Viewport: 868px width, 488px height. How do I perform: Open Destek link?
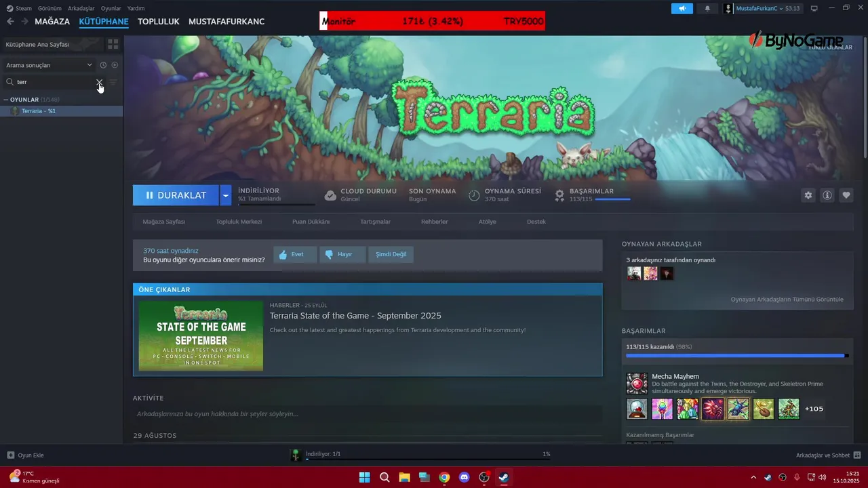[536, 222]
